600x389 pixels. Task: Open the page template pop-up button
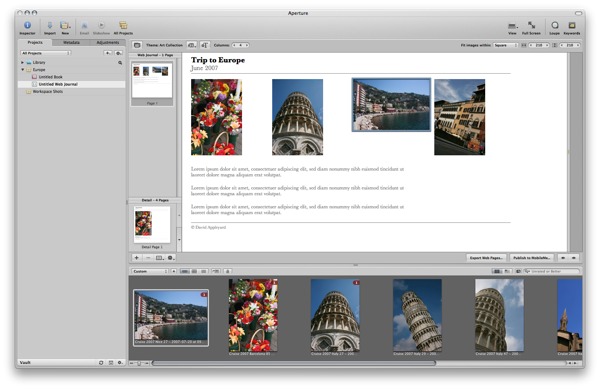click(x=160, y=258)
